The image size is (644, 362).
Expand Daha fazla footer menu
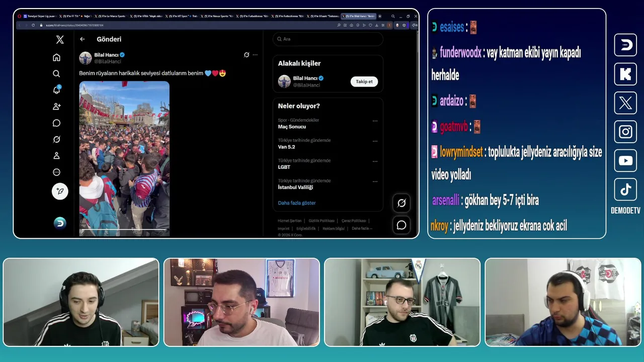362,228
